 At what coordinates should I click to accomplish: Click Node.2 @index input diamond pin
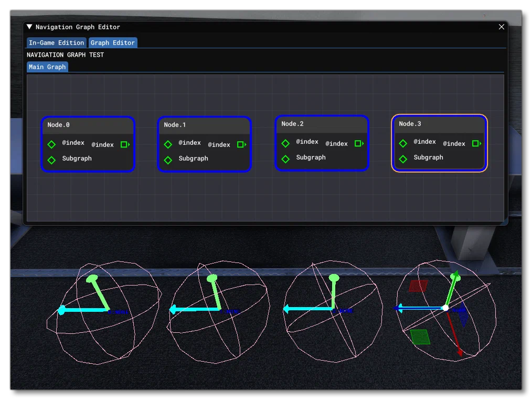[x=285, y=144]
